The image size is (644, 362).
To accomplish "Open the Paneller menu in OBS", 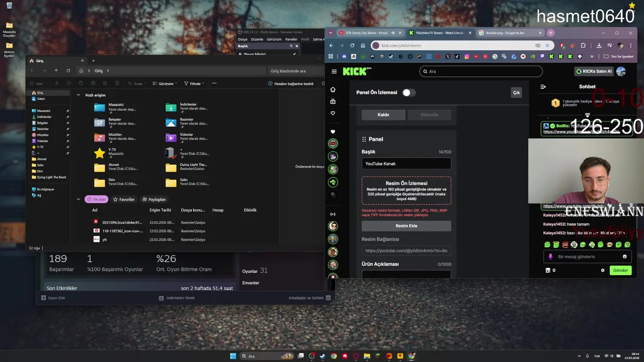I will point(291,39).
